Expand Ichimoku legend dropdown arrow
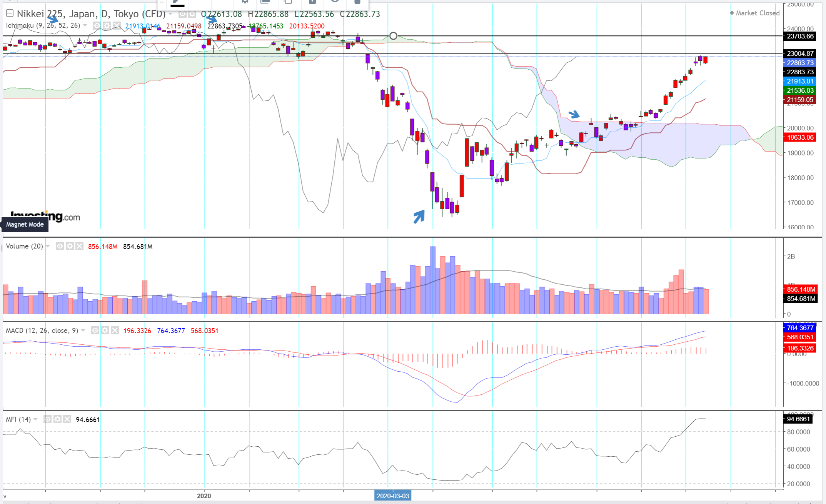This screenshot has height=504, width=826. point(85,25)
